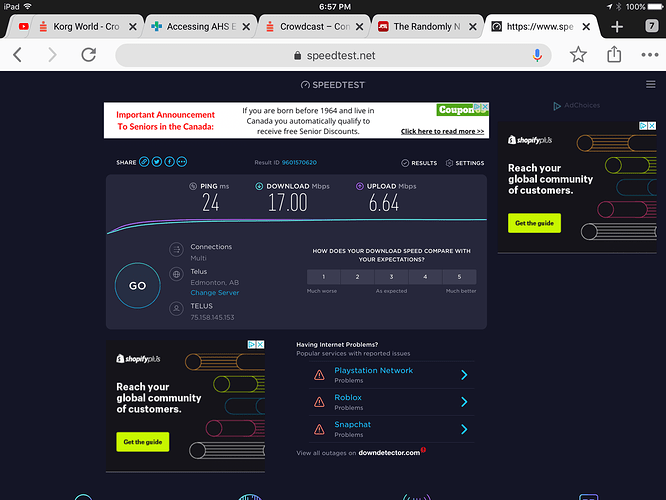The height and width of the screenshot is (500, 666).
Task: Expand Snapchat problems chevron
Action: coord(464,429)
